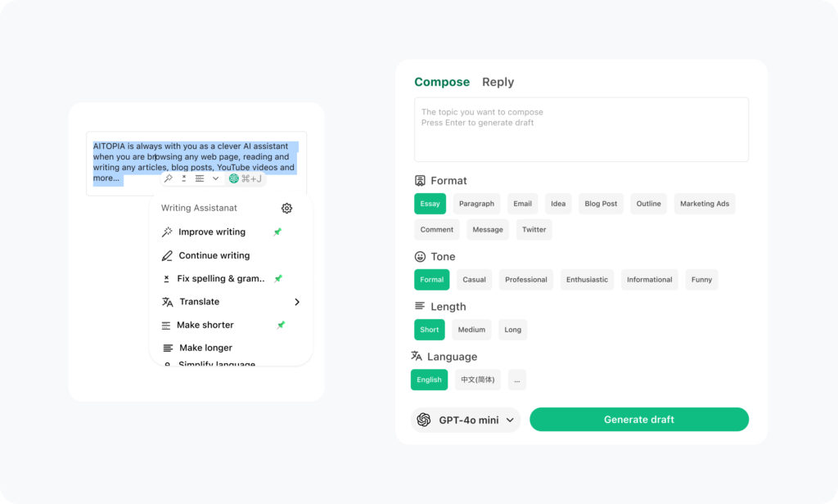Select the Paragraph format option
Screen dimensions: 838x504
476,204
